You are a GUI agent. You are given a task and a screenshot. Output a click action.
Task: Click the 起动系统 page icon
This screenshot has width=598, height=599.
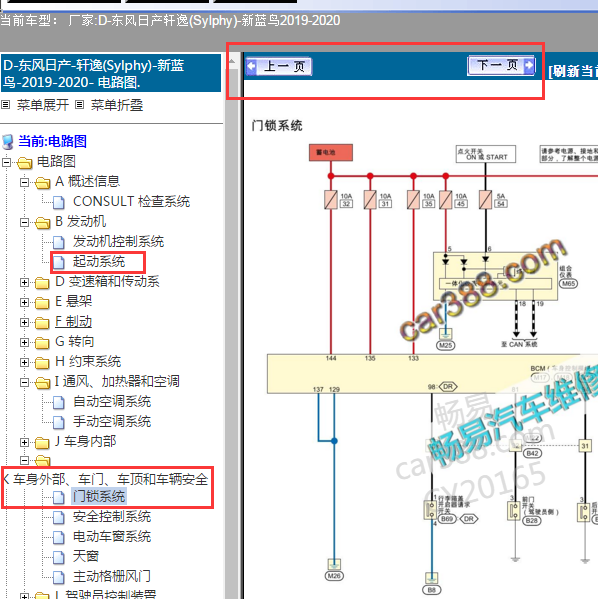59,262
